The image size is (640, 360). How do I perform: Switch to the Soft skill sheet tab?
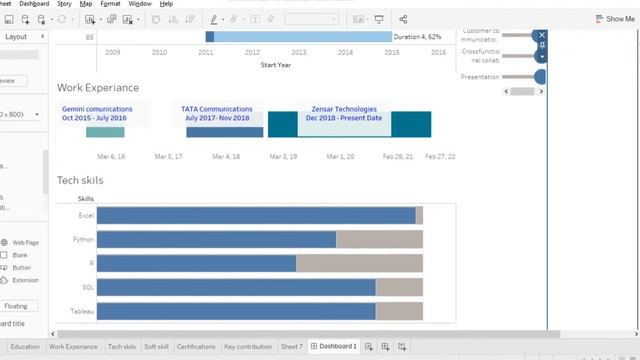pyautogui.click(x=156, y=347)
